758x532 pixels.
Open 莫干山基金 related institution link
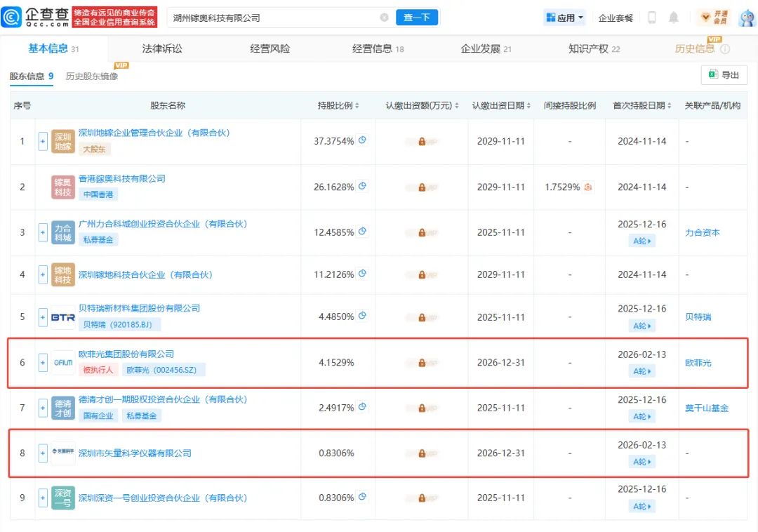pos(707,408)
